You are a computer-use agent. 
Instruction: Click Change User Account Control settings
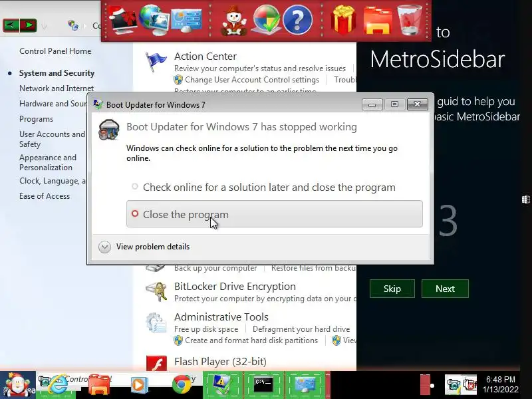[x=252, y=80]
